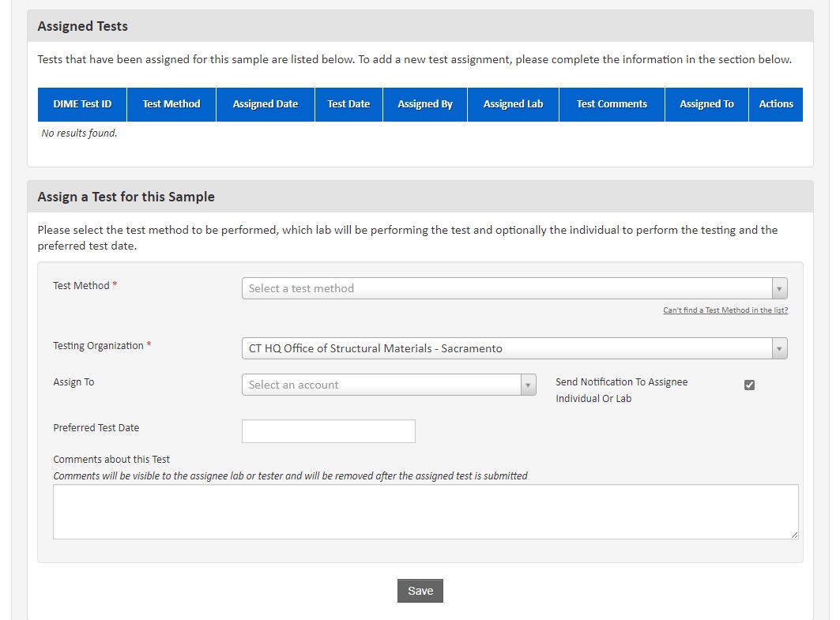This screenshot has height=620, width=840.
Task: Select the Test Date column header
Action: pyautogui.click(x=348, y=104)
